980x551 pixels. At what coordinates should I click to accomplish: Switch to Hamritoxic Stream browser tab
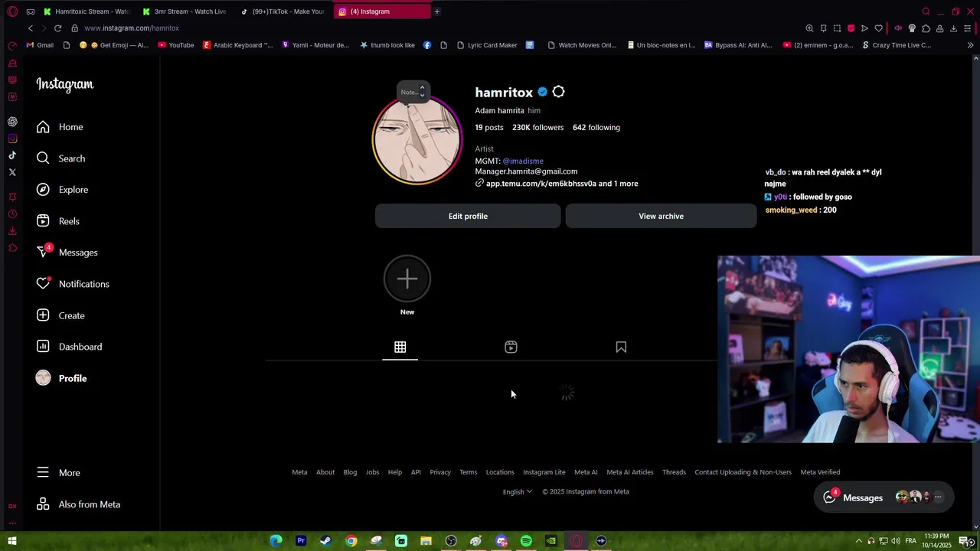87,11
